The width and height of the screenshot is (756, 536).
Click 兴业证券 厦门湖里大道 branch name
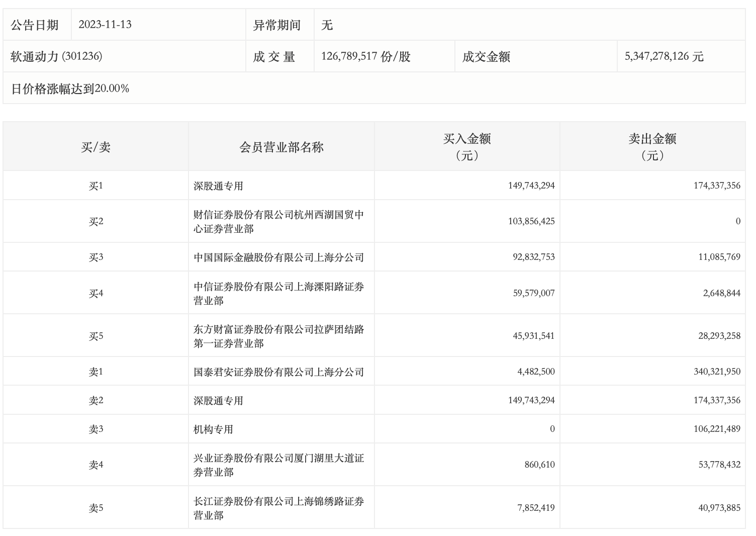[x=278, y=465]
